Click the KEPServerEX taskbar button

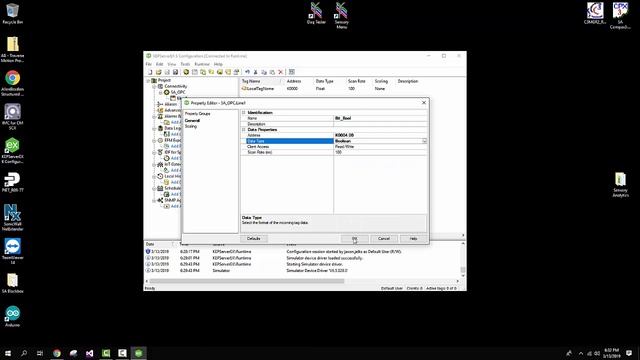(138, 353)
